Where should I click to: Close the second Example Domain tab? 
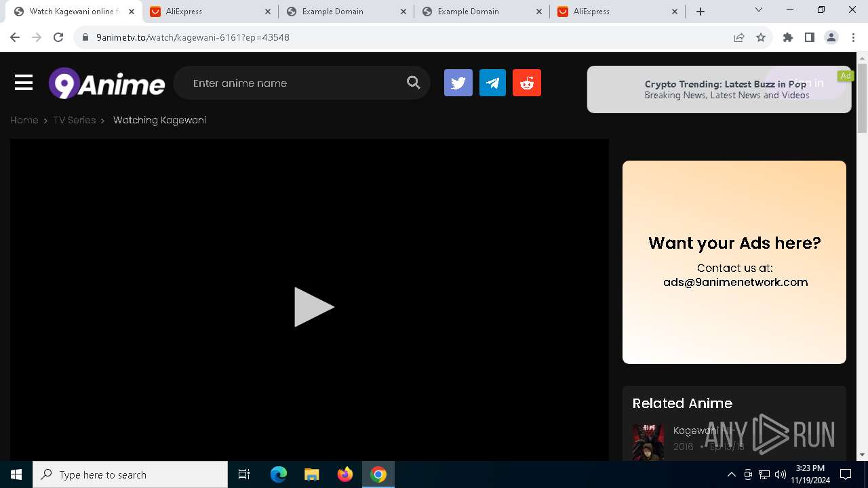coord(539,12)
